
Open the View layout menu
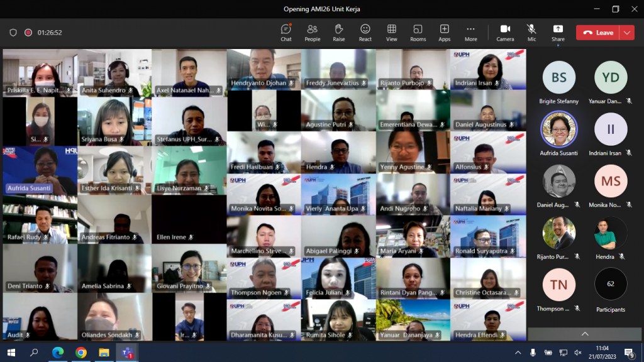click(x=392, y=32)
